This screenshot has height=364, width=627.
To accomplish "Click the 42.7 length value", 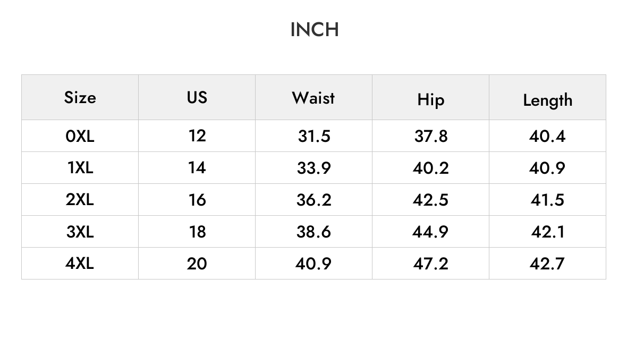I will [547, 264].
